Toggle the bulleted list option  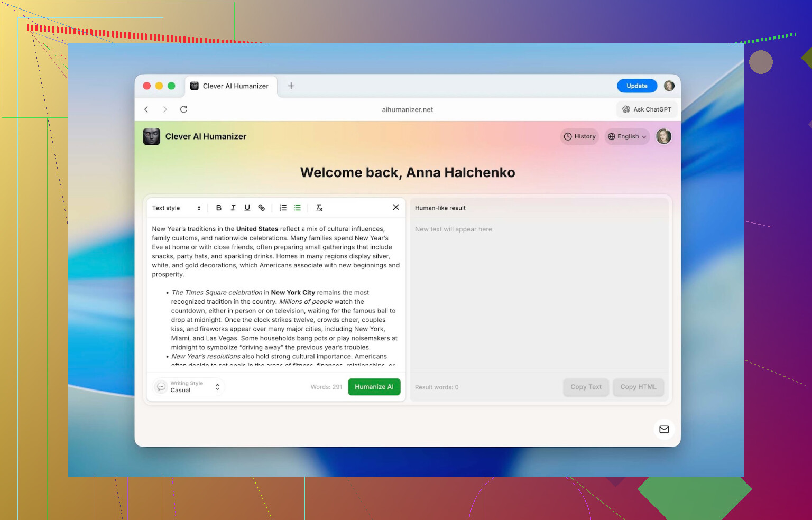tap(297, 208)
